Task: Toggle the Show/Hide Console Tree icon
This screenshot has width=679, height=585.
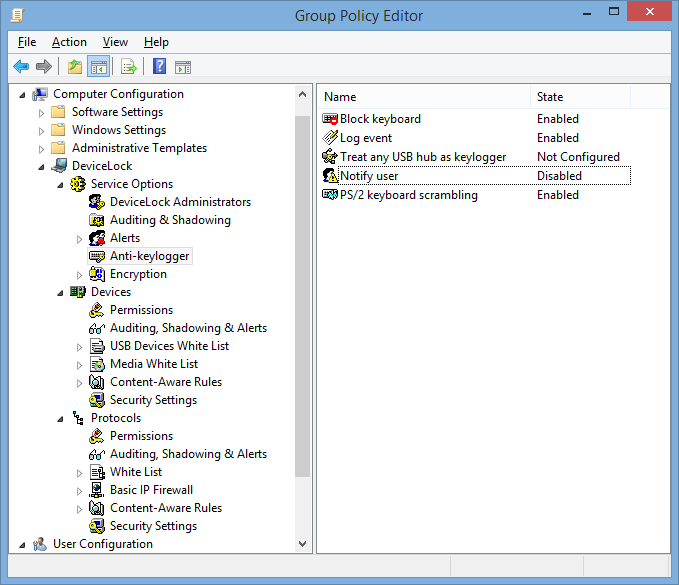Action: point(99,67)
